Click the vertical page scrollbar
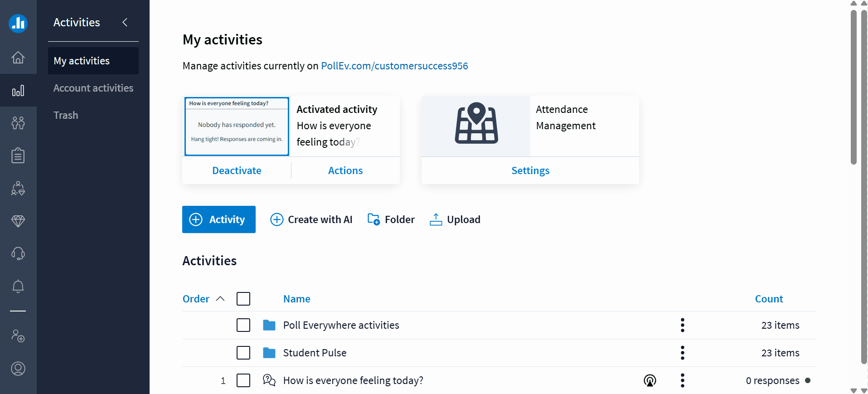 click(853, 86)
